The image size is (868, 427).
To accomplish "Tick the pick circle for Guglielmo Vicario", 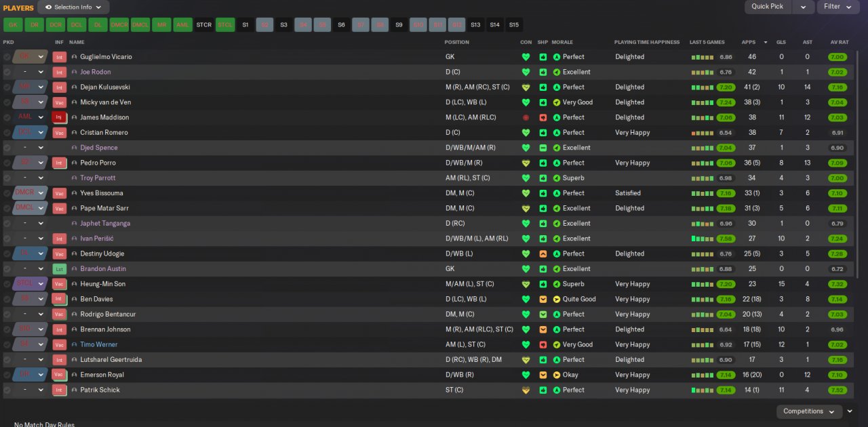I will [7, 57].
